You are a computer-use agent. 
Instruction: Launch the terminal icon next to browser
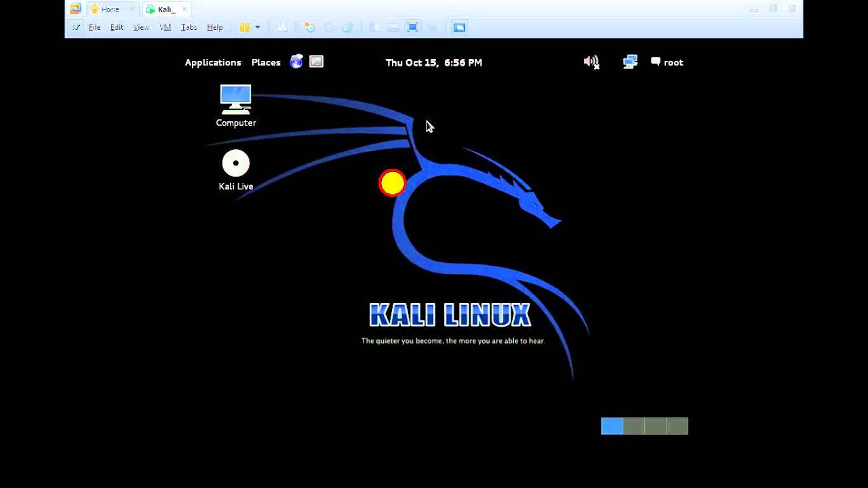[x=317, y=62]
